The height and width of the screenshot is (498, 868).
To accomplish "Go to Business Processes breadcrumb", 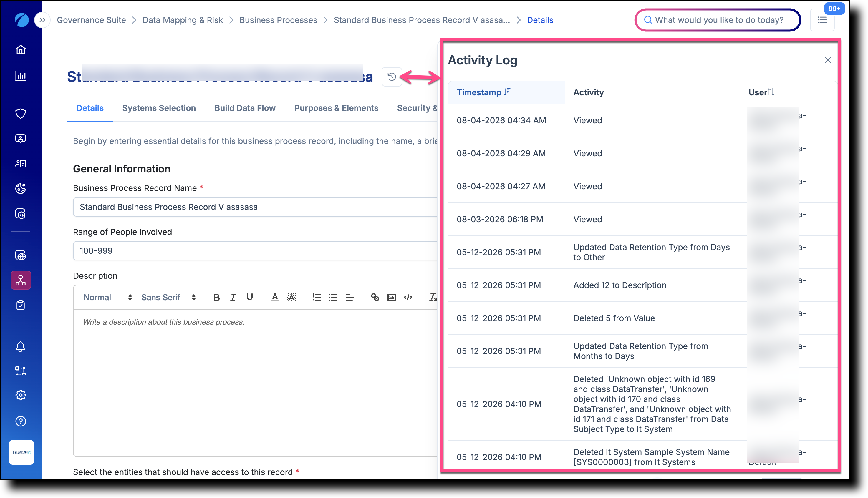I will click(x=278, y=20).
